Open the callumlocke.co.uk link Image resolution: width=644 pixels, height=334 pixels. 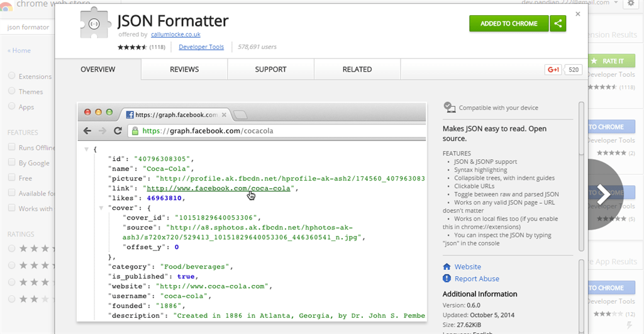(176, 35)
